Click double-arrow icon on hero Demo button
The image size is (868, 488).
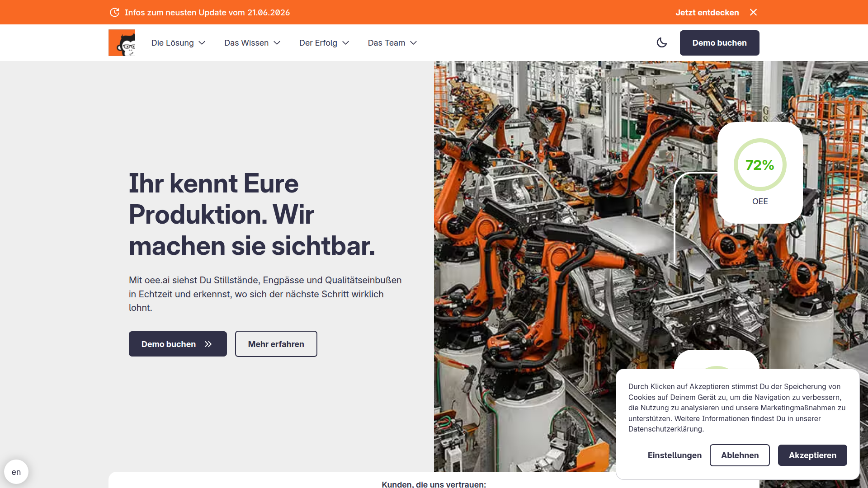pyautogui.click(x=208, y=344)
